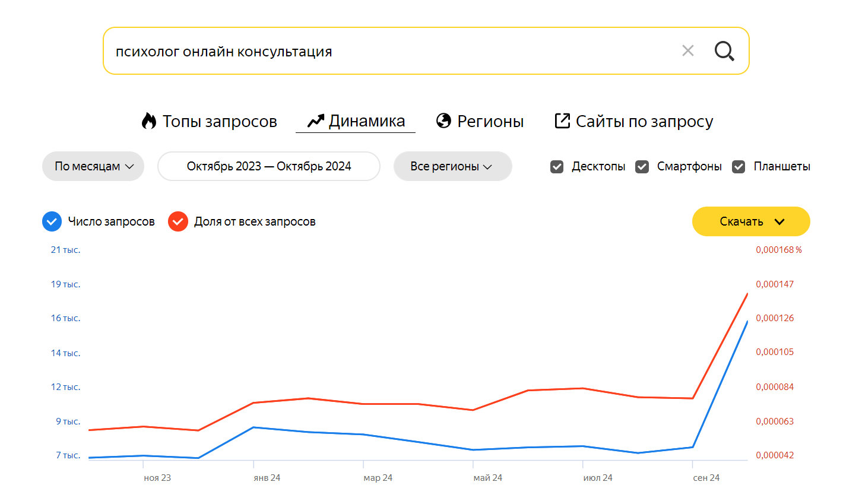The height and width of the screenshot is (504, 843).
Task: Click the мар 24 axis label
Action: 378,478
